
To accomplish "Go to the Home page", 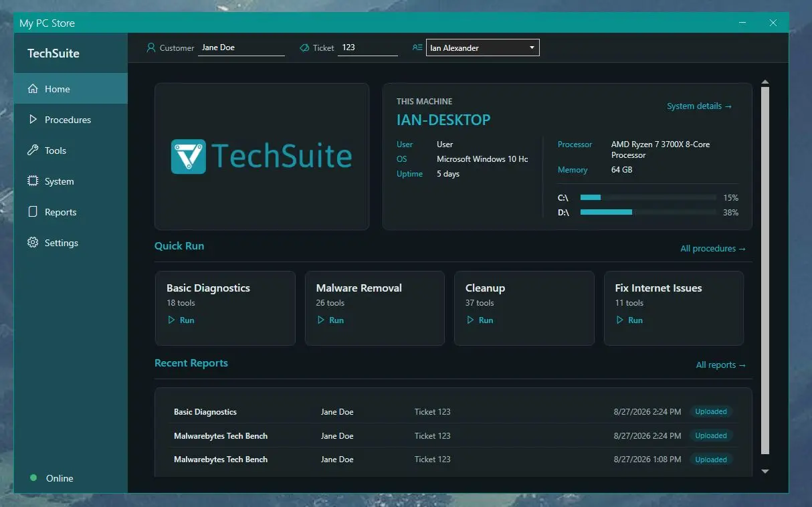I will (x=71, y=89).
